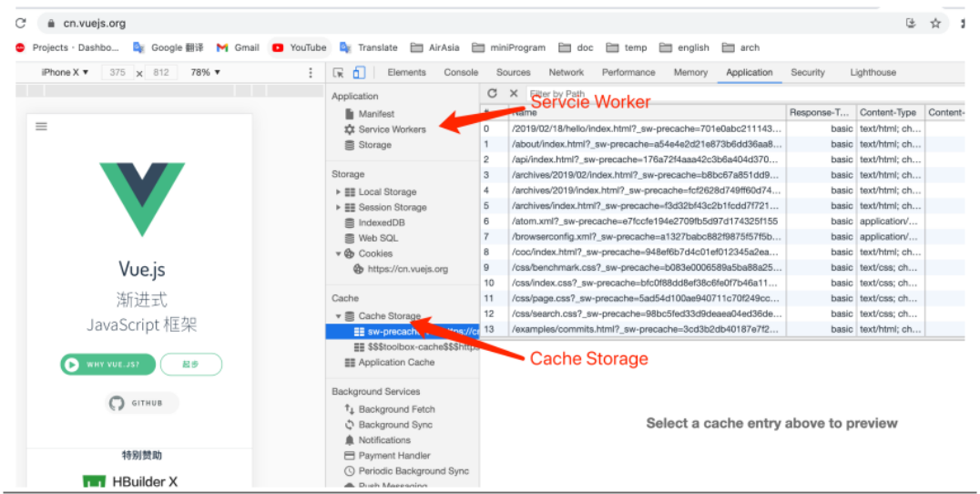Open the english bookmark folder
980x494 pixels.
point(684,47)
